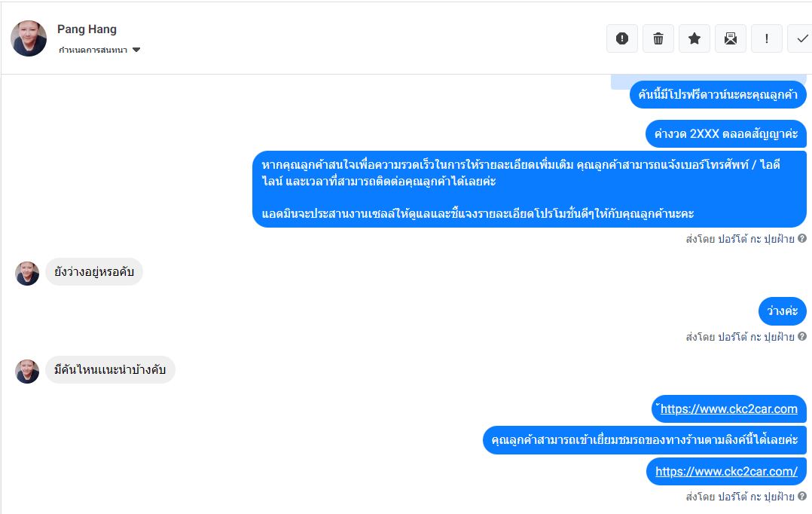Click avatar beside 'ยังว่างอยู่หรอคับ' message
812x514 pixels.
point(27,273)
